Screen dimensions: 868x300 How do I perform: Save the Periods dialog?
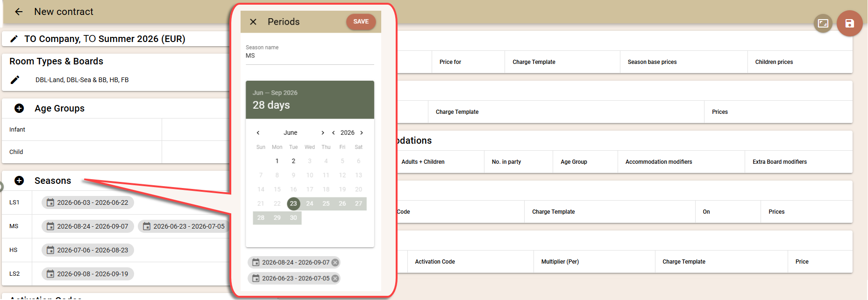pos(361,21)
